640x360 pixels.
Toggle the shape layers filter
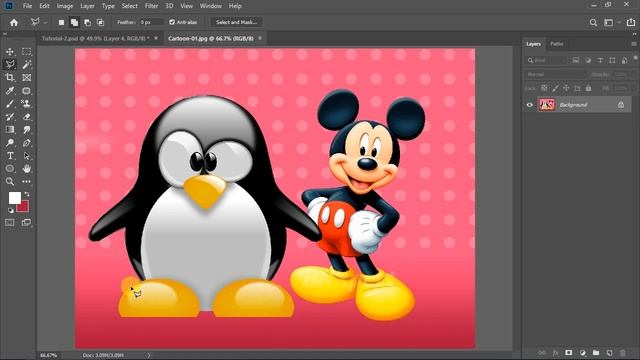pyautogui.click(x=612, y=60)
